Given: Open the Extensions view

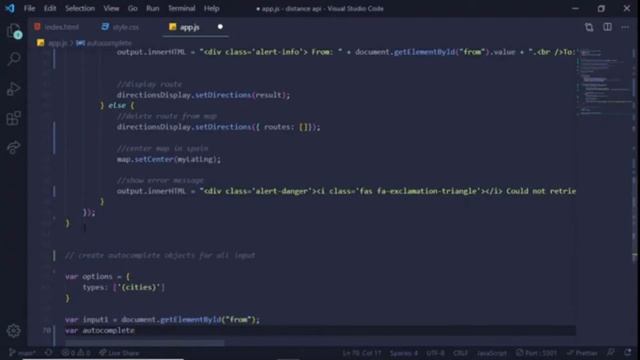Looking at the screenshot, I should click(x=14, y=118).
